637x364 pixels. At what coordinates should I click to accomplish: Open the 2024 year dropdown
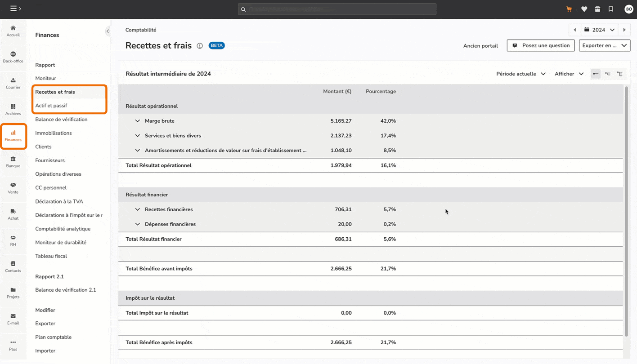point(599,30)
